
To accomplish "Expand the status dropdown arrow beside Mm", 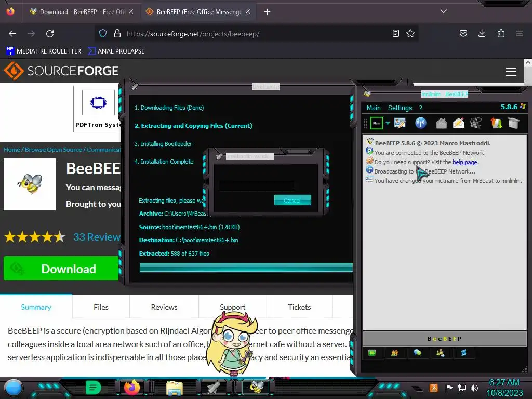I will (x=388, y=123).
